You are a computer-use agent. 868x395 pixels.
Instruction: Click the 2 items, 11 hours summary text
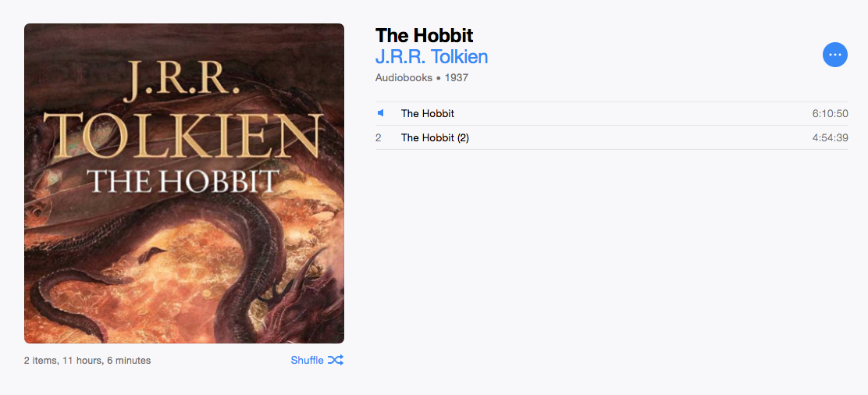click(x=87, y=360)
